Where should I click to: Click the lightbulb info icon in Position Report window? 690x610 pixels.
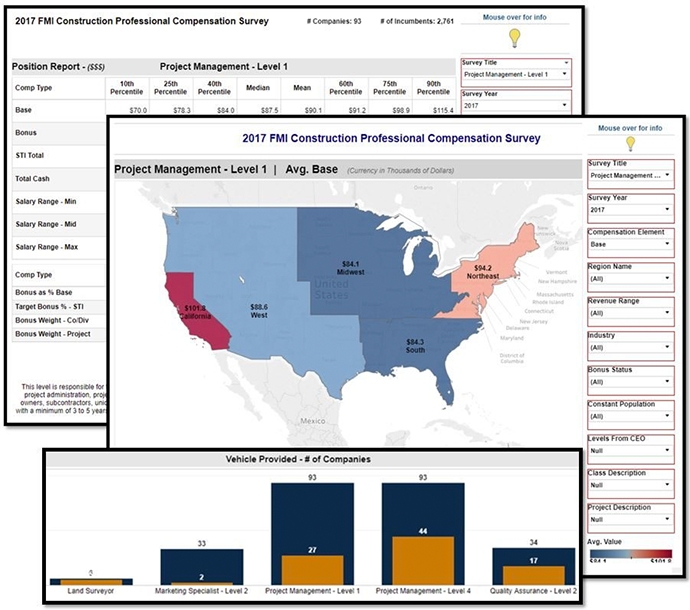click(514, 38)
